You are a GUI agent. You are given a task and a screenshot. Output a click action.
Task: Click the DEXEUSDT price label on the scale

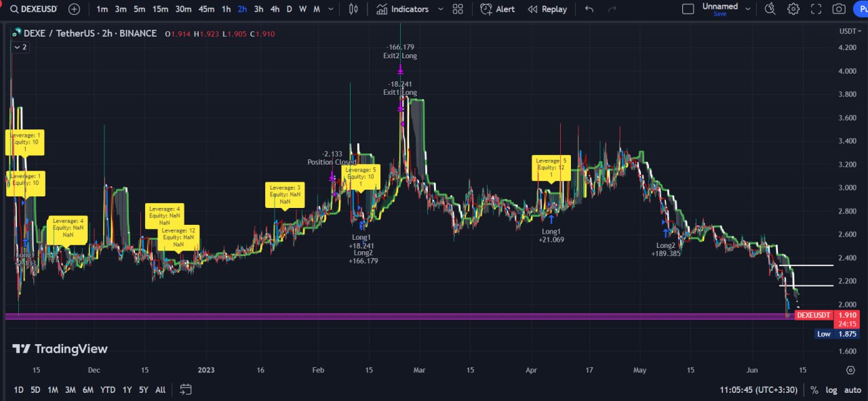click(x=814, y=315)
